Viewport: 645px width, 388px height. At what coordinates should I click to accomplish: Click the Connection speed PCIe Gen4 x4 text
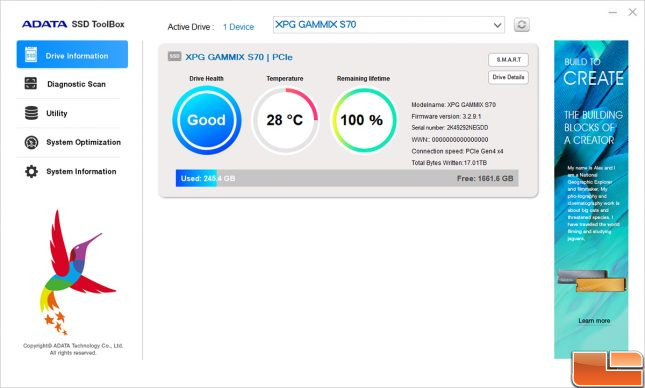coord(457,151)
